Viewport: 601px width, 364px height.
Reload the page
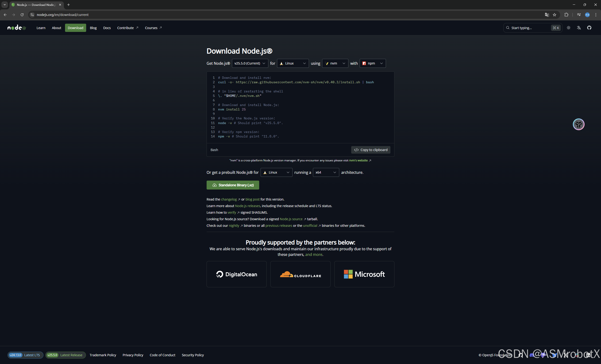tap(22, 15)
